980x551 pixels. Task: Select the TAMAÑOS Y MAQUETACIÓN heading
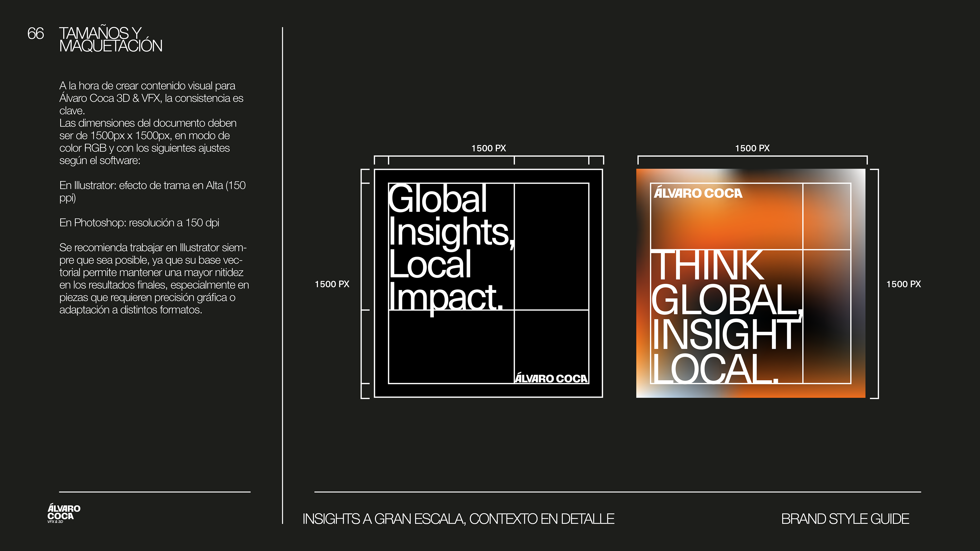coord(110,40)
